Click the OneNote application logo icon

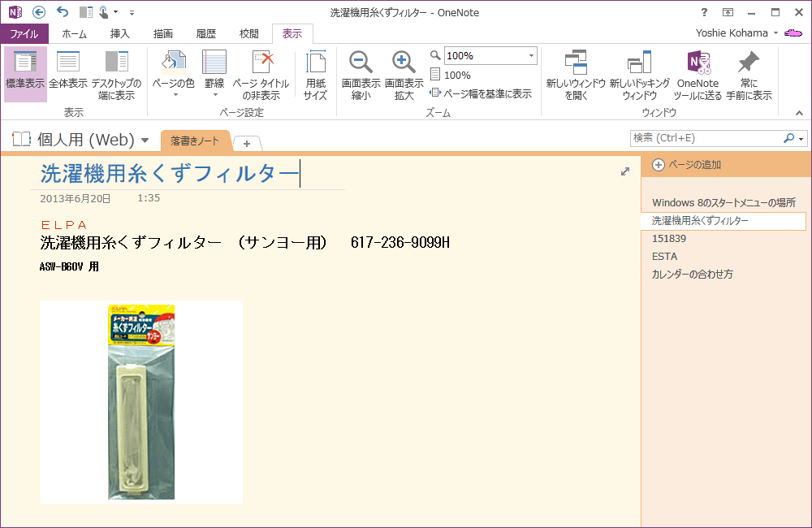click(x=15, y=12)
